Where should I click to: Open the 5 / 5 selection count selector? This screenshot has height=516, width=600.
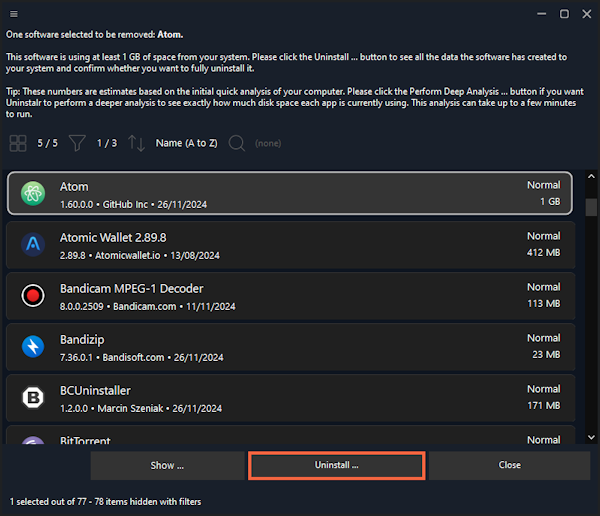point(47,143)
